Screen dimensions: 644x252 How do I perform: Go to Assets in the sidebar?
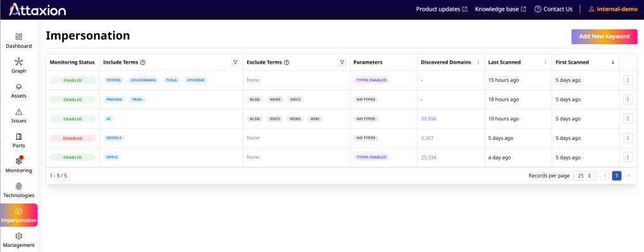click(x=18, y=91)
